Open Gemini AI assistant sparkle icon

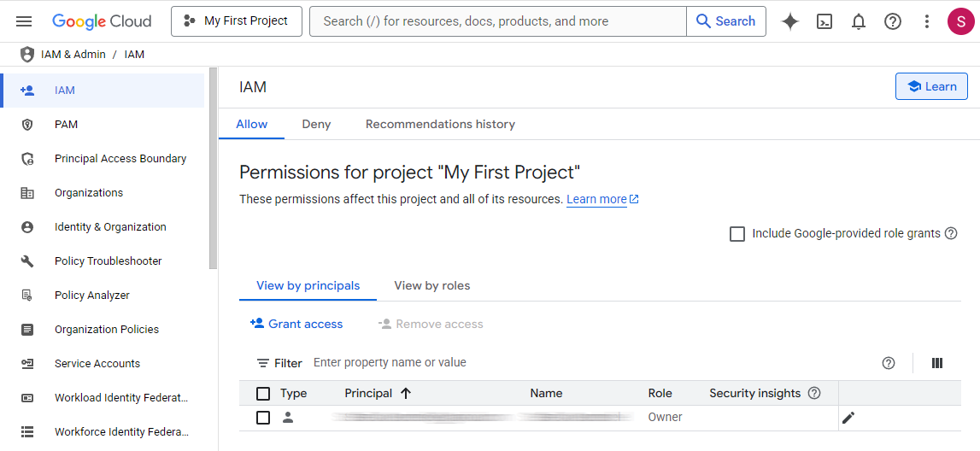(790, 21)
